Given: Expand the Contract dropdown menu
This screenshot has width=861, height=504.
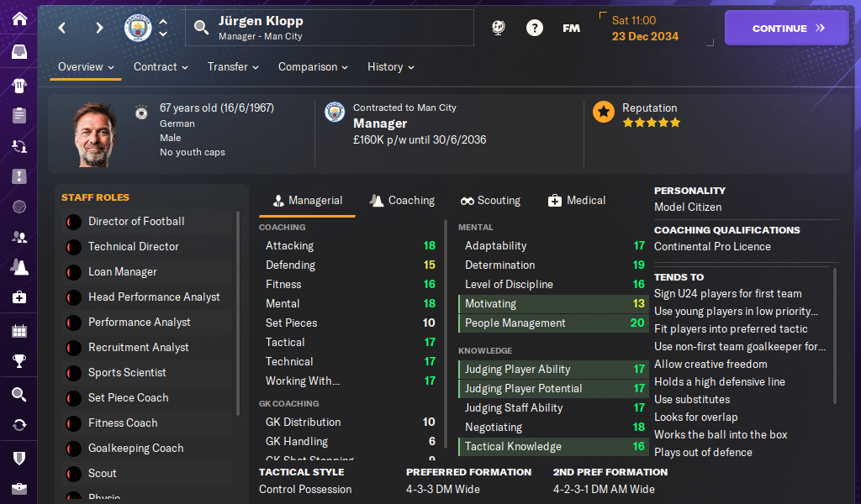Looking at the screenshot, I should tap(161, 67).
